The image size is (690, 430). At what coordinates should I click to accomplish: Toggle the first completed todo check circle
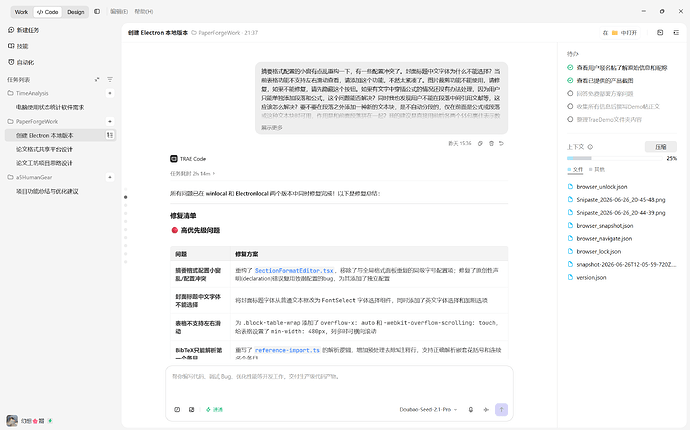[x=570, y=68]
